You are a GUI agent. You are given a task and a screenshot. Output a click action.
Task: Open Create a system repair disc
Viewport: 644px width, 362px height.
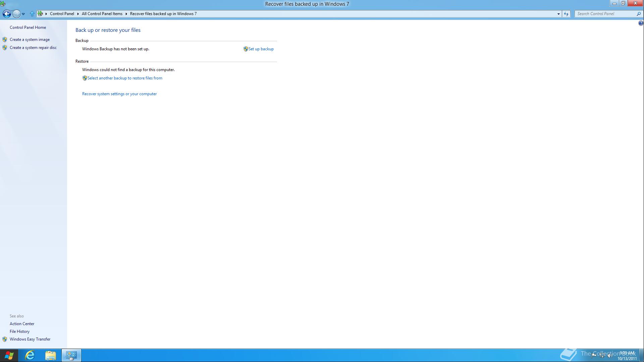[x=33, y=48]
